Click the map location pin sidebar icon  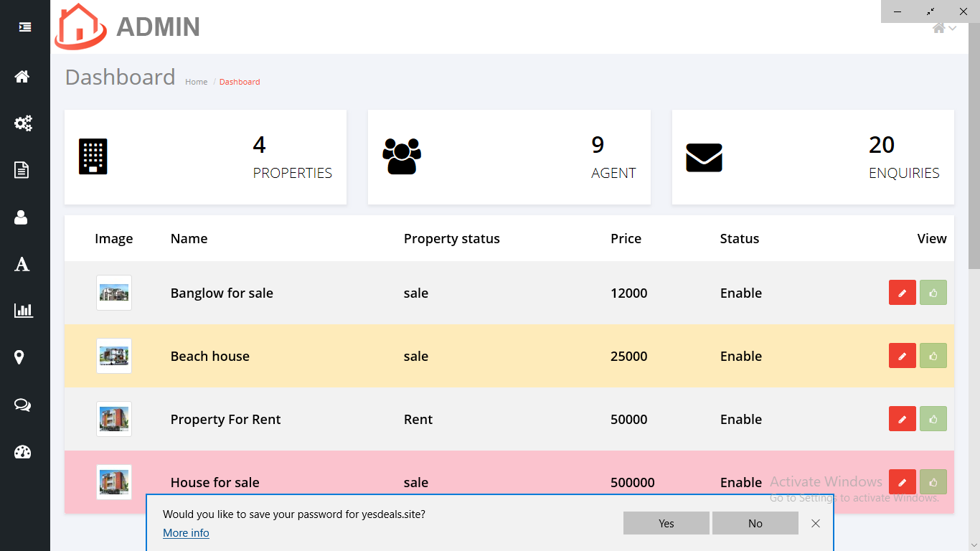coord(19,357)
